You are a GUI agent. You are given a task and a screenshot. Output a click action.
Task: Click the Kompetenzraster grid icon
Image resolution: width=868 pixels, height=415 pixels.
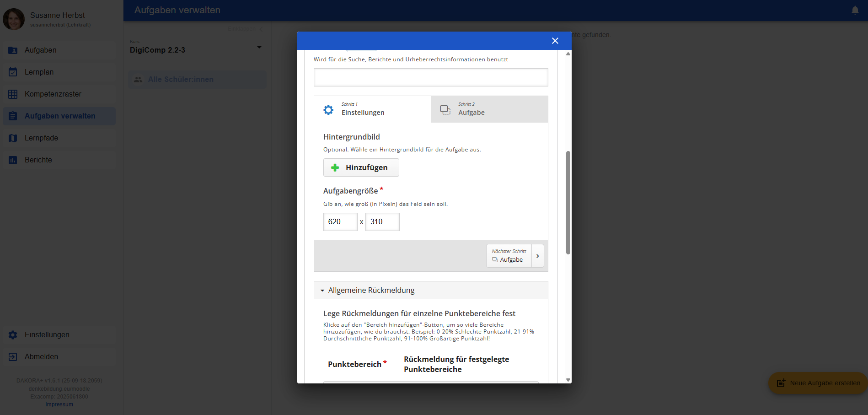(x=13, y=94)
